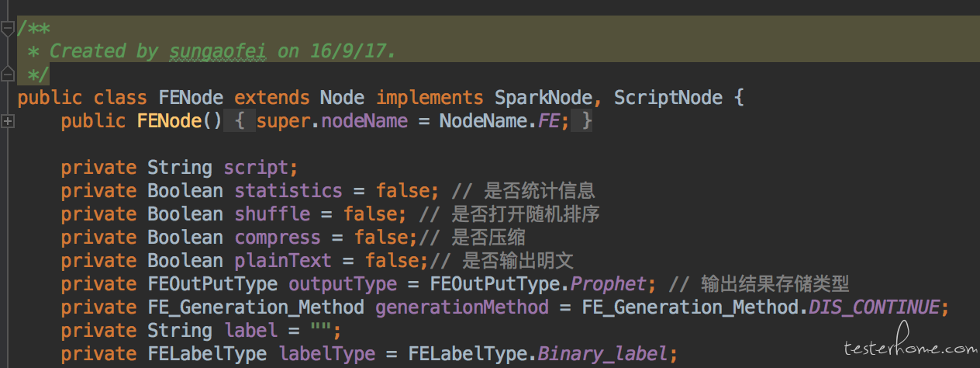The width and height of the screenshot is (980, 368).
Task: Select the statistics field variable
Action: click(288, 191)
